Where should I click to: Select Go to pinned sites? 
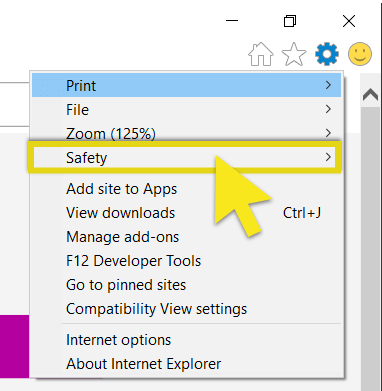point(186,285)
